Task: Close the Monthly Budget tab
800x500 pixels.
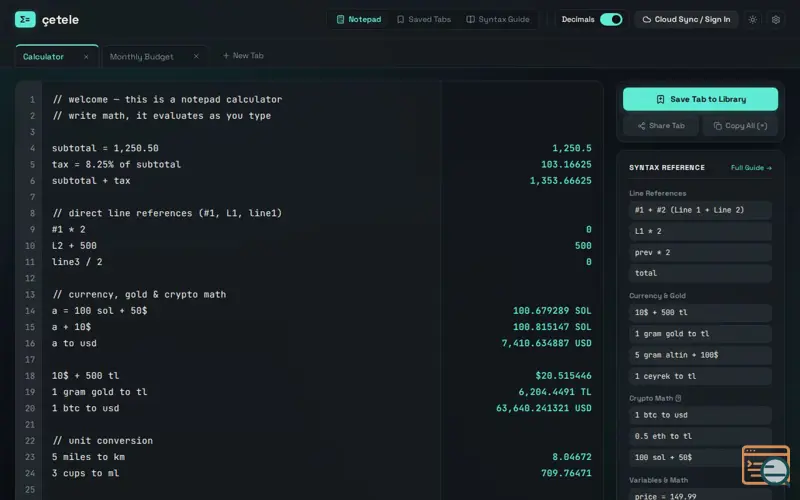Action: [x=196, y=56]
